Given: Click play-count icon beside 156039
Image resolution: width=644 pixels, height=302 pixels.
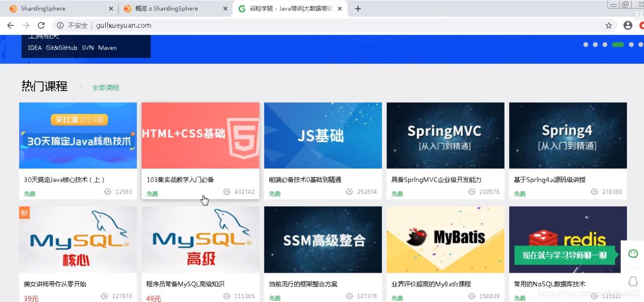Looking at the screenshot, I should [472, 296].
